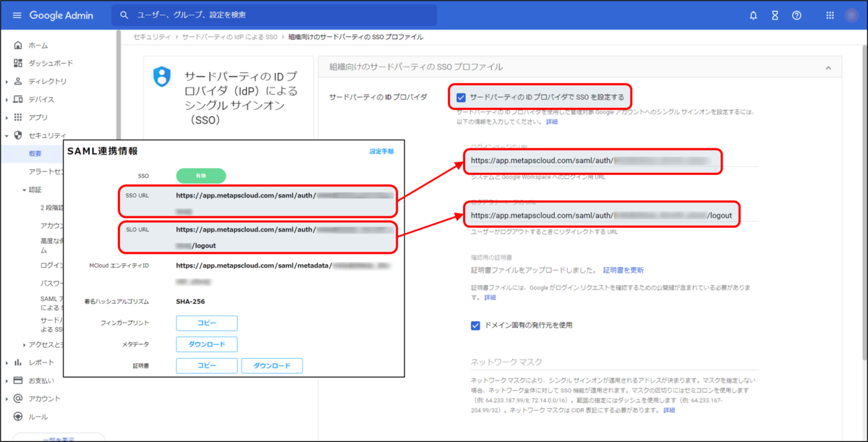Expand the レポート sidebar arrow
This screenshot has width=868, height=442.
7,362
